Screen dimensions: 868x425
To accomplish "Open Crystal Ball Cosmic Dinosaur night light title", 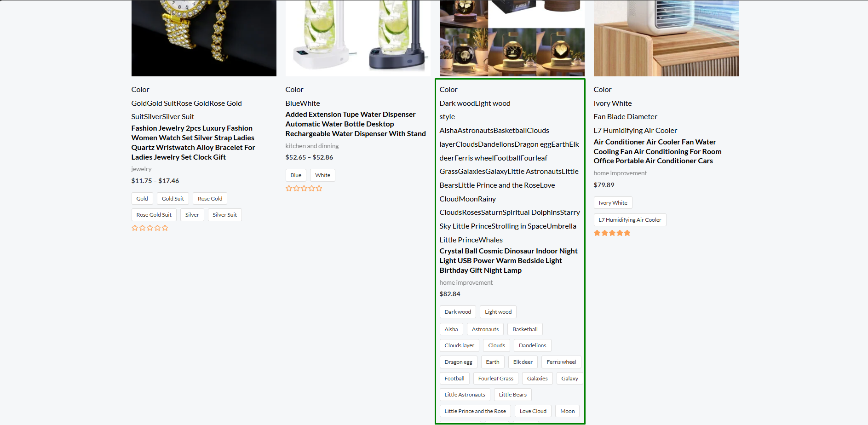I will [508, 261].
